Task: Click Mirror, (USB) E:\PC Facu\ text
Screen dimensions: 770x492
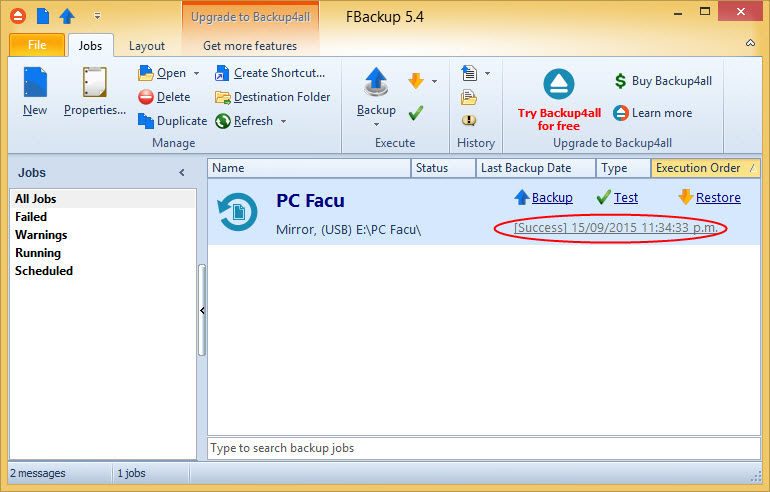Action: tap(349, 229)
